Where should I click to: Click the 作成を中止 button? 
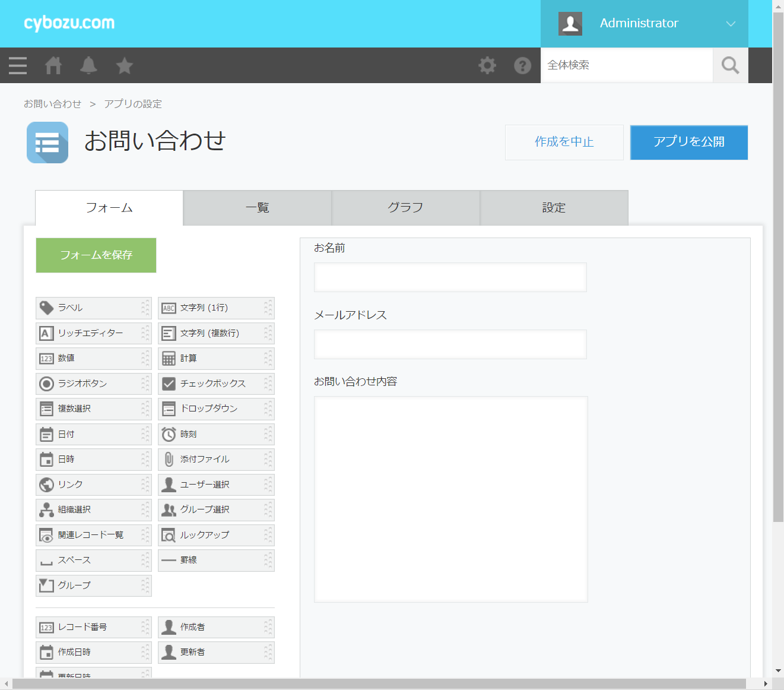click(x=564, y=142)
